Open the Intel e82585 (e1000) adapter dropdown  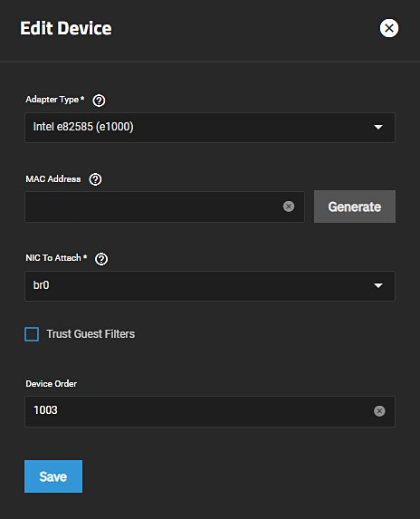tap(210, 128)
